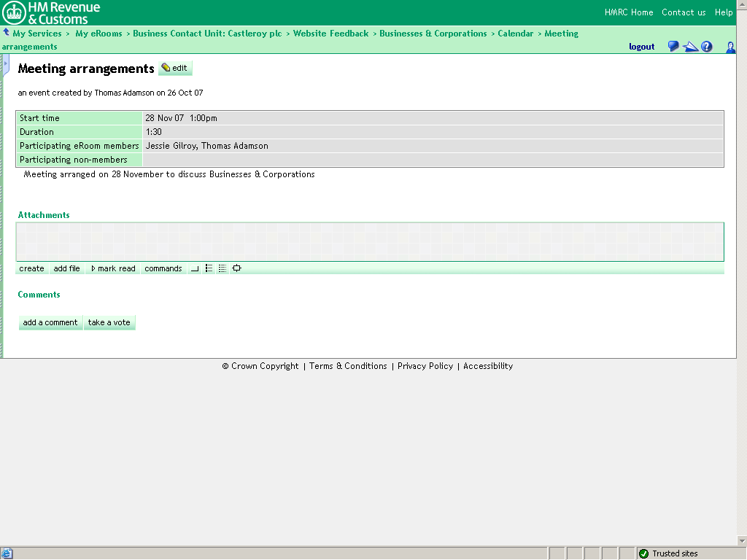Switch attachments to bulleted list view icon
Screen dimensions: 747x560
tap(209, 268)
